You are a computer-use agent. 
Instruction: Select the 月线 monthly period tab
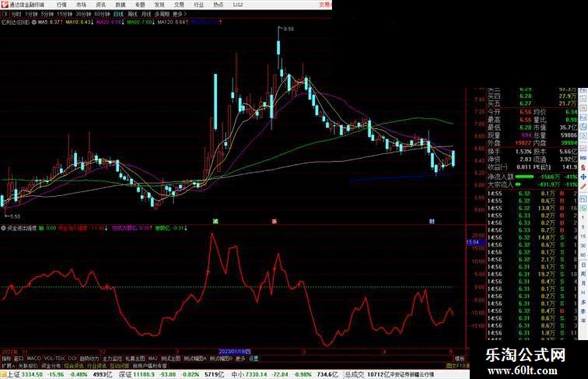(146, 14)
